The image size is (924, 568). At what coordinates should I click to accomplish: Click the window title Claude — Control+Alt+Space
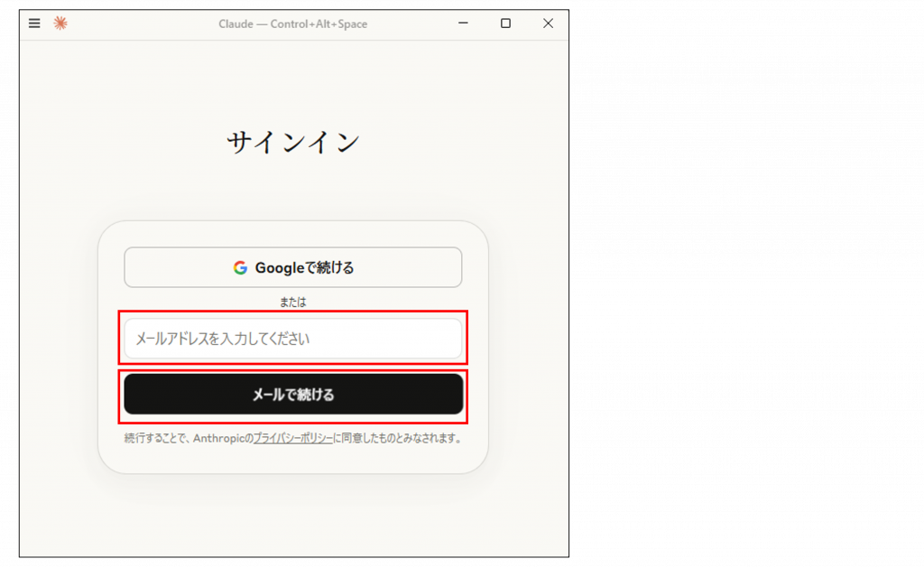(292, 23)
